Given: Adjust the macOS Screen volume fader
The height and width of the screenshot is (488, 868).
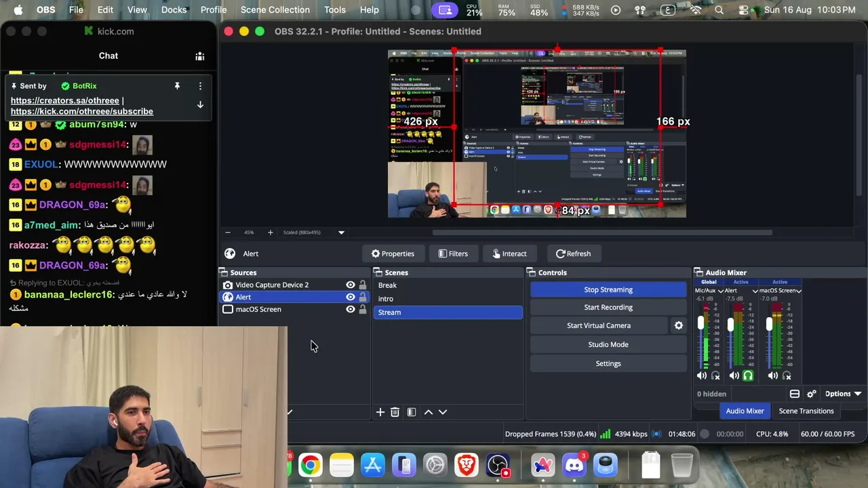Looking at the screenshot, I should pyautogui.click(x=769, y=325).
